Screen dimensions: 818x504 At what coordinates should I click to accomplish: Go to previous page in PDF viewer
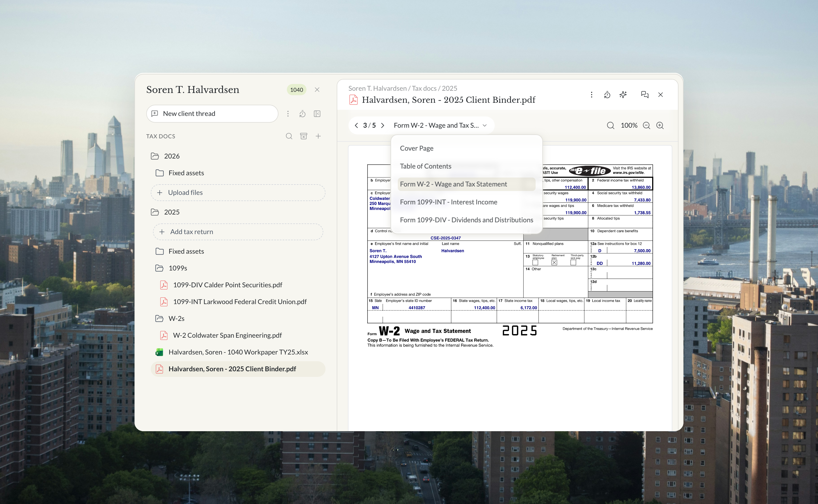(x=356, y=125)
